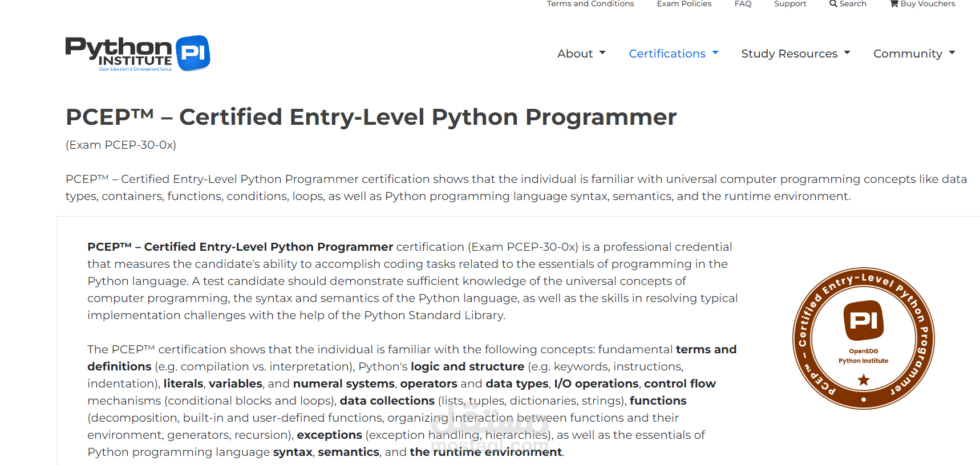Expand the About dropdown arrow
980x465 pixels.
click(x=602, y=52)
